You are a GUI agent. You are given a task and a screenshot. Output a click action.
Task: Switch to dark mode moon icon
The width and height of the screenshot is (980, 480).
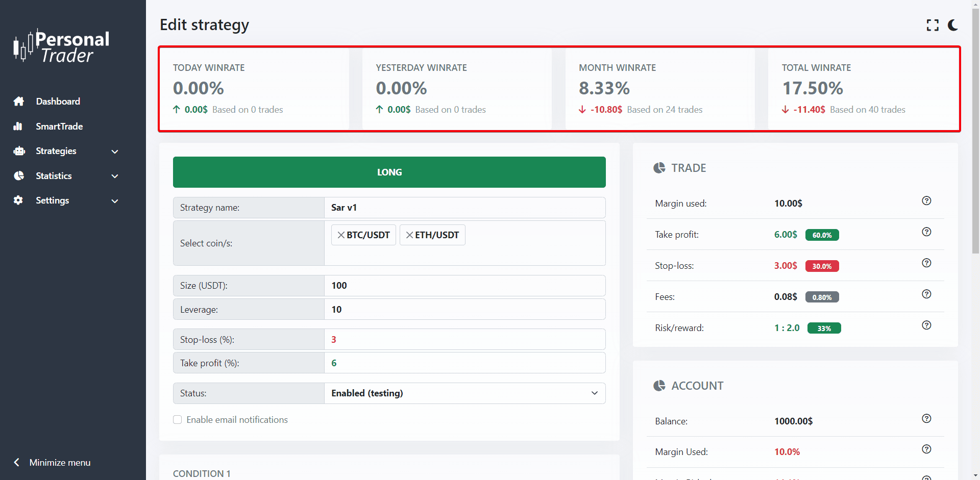[952, 26]
